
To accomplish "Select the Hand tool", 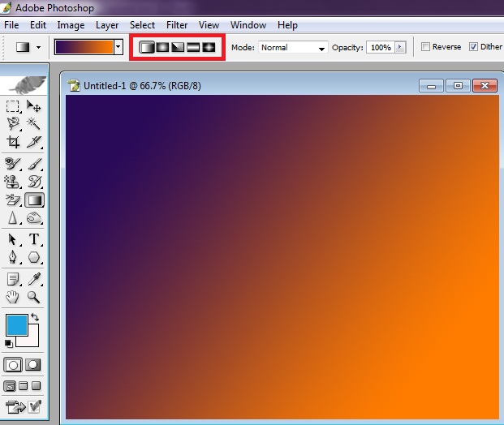I will 13,297.
